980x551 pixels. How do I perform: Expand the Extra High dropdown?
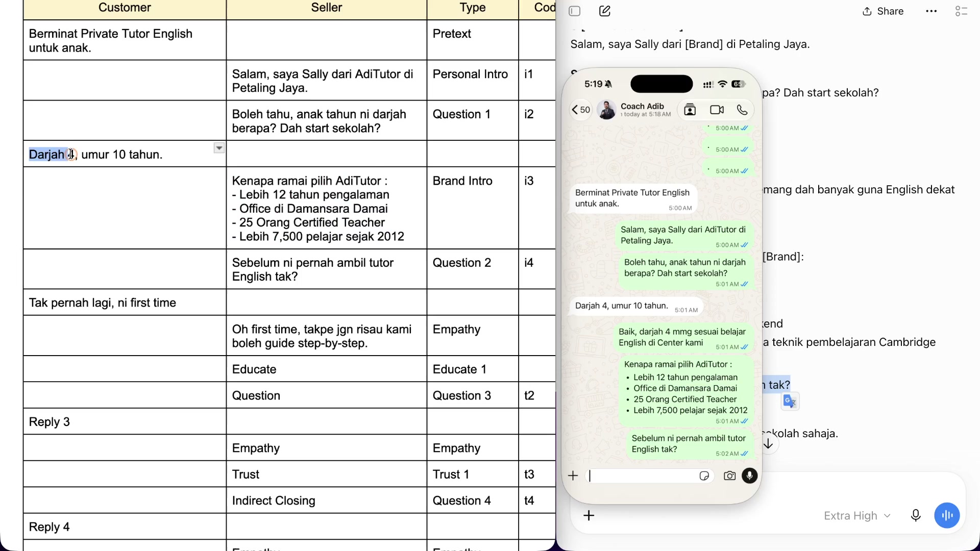[857, 516]
